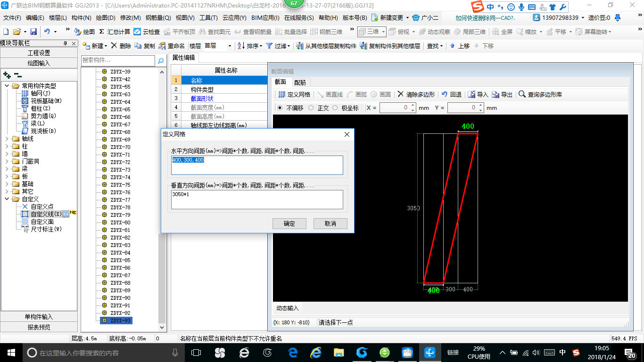Expand the 基础 tree node
644x362 pixels.
pos(7,184)
